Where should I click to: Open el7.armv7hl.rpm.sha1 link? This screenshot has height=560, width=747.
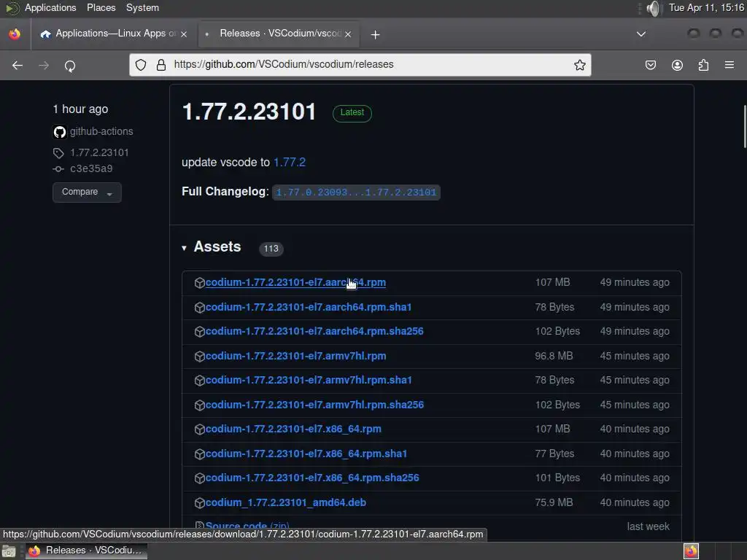pos(309,381)
